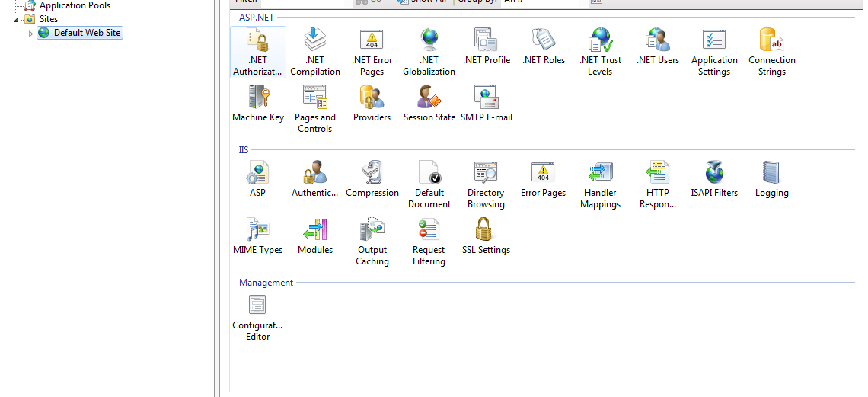Viewport: 868px width, 397px height.
Task: Select the Pages and Controls feature
Action: [x=315, y=109]
